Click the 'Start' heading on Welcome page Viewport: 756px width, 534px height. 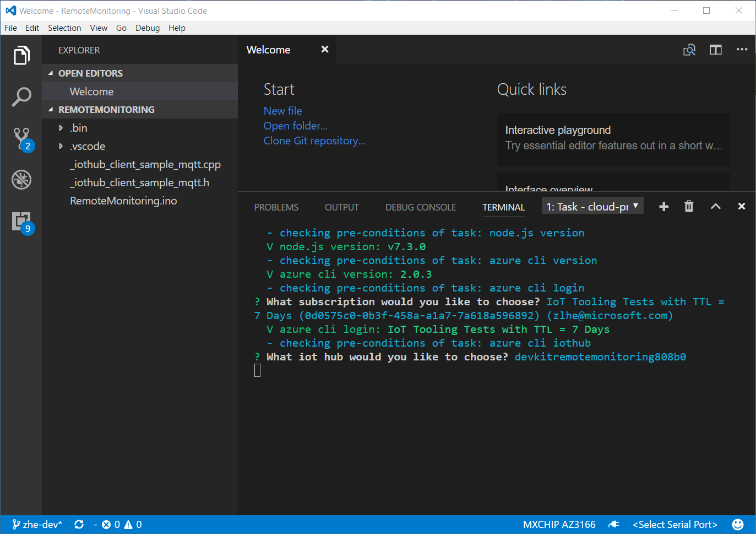[x=279, y=89]
